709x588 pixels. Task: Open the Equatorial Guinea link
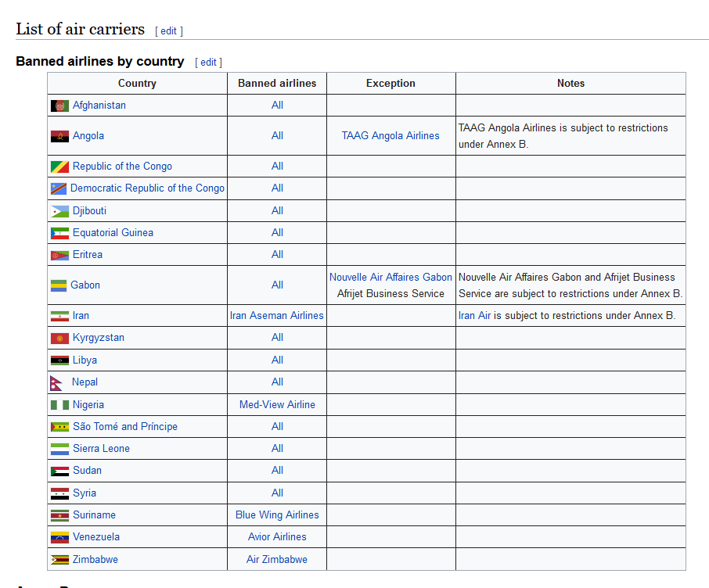(x=113, y=233)
